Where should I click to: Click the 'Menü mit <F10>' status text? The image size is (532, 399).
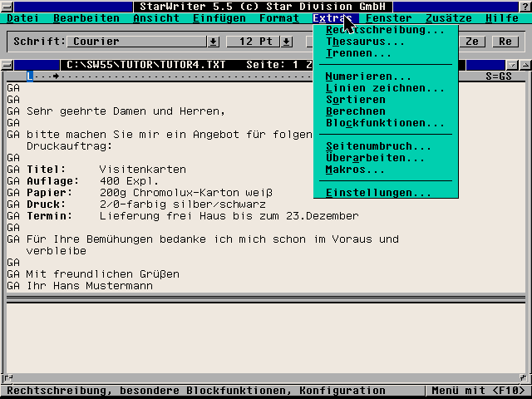point(479,391)
